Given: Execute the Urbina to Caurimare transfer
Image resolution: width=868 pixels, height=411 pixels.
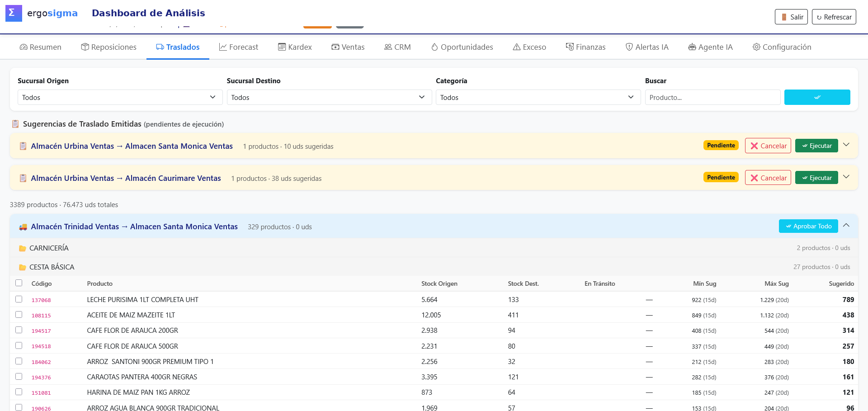Looking at the screenshot, I should (x=816, y=178).
